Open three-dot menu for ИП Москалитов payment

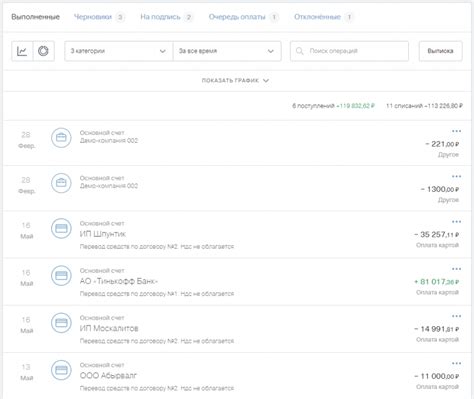click(x=456, y=316)
